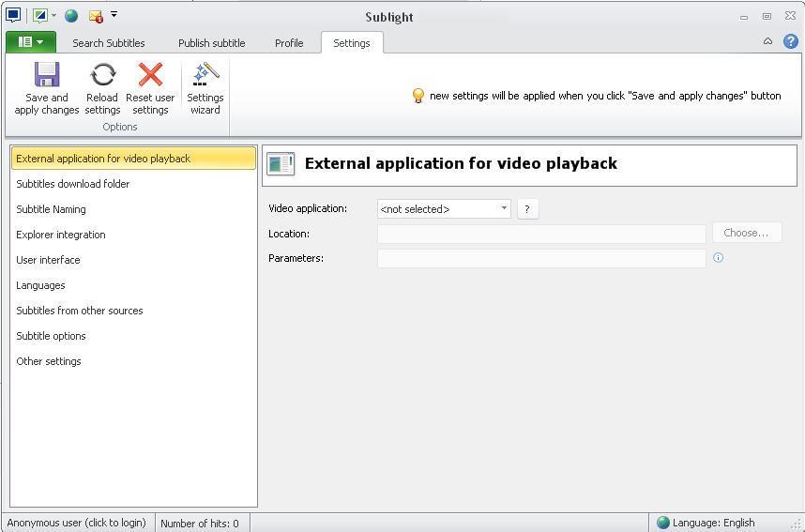Choose Subtitle Naming in sidebar
805x532 pixels.
click(133, 209)
